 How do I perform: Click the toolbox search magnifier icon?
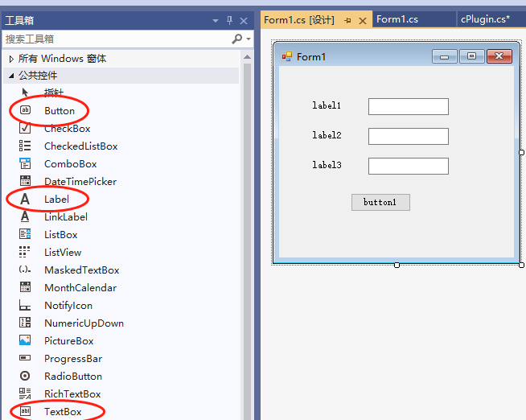click(236, 39)
